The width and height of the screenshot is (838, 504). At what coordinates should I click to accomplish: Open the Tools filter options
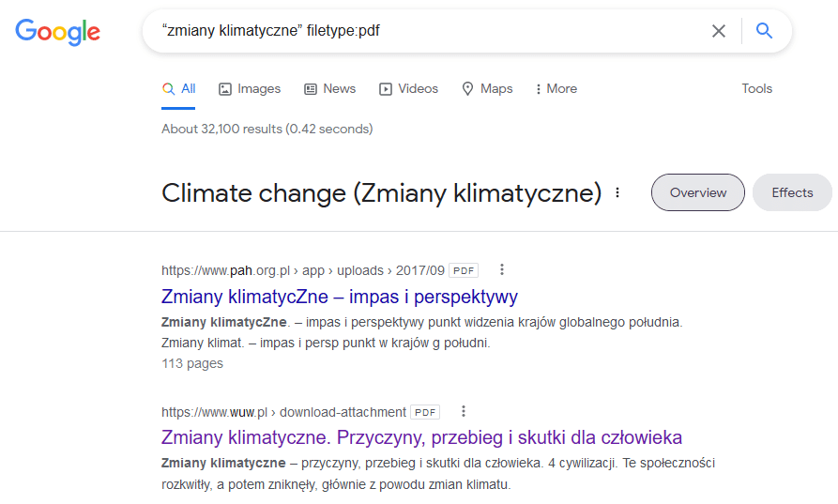756,89
